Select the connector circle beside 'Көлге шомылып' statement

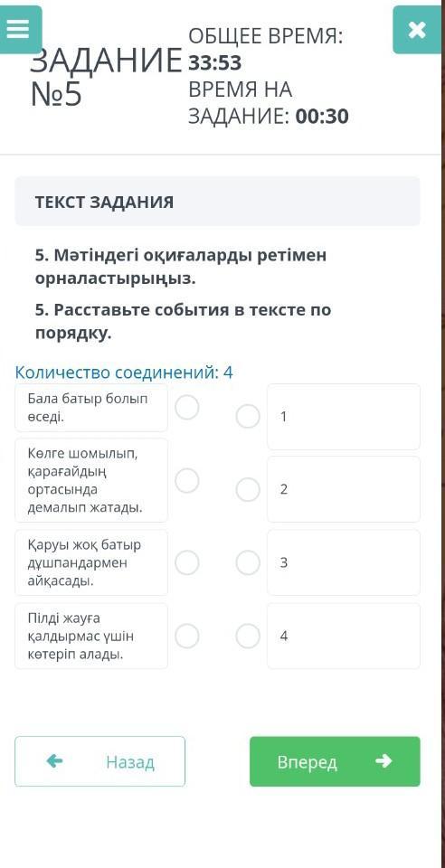pyautogui.click(x=187, y=480)
